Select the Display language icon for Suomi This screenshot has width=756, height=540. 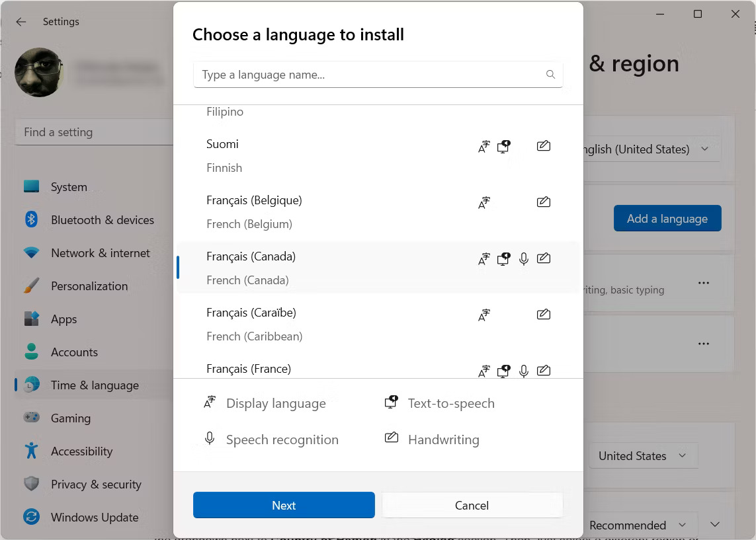coord(483,146)
